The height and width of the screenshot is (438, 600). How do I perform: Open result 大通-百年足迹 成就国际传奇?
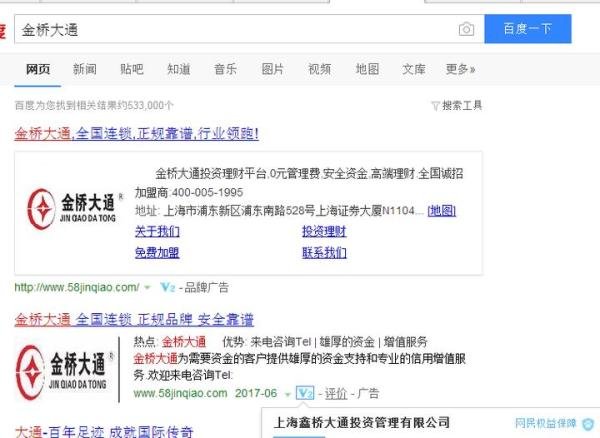point(104,431)
